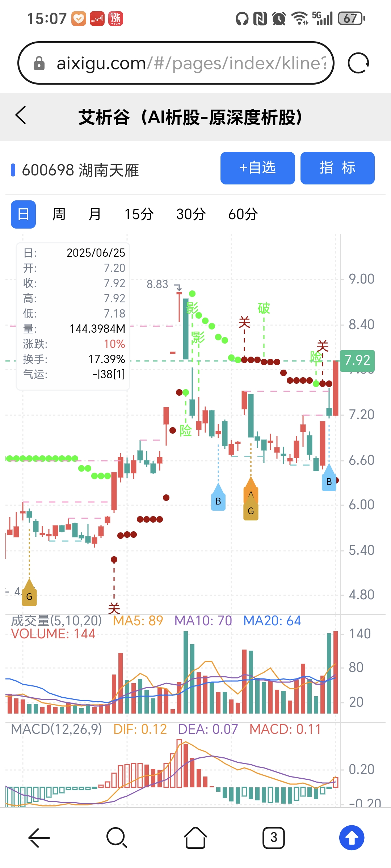Tap the date 2025/06/25 in info box
The width and height of the screenshot is (391, 868).
tap(96, 253)
